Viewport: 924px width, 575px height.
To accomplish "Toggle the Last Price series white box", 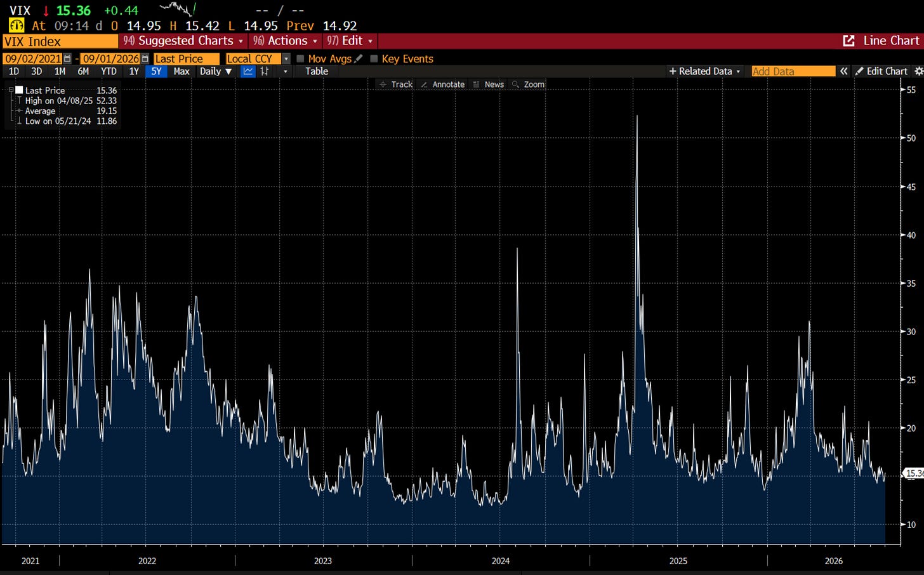I will [x=19, y=90].
